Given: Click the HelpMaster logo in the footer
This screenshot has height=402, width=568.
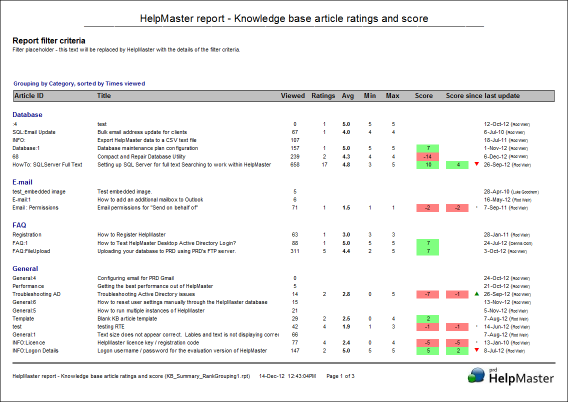Looking at the screenshot, I should (x=510, y=377).
